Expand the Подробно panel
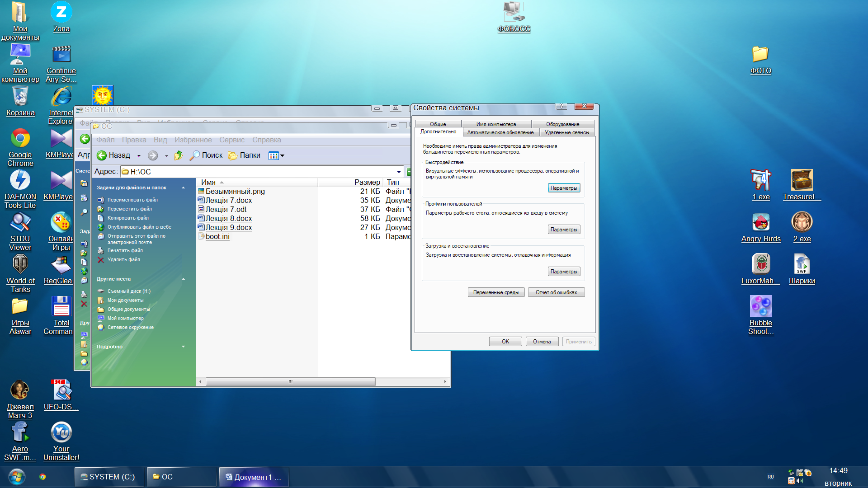868x488 pixels. click(x=183, y=347)
